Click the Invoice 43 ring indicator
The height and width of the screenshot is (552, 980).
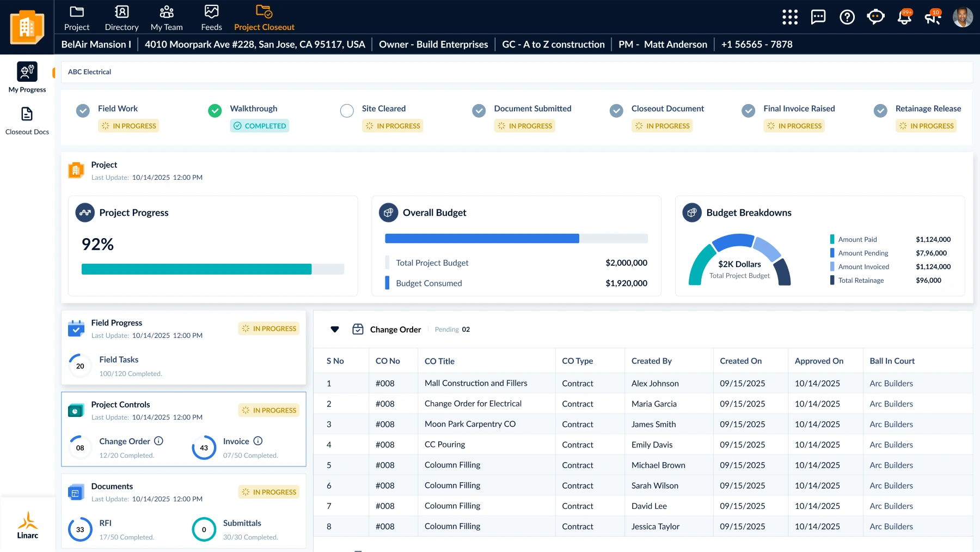point(204,447)
